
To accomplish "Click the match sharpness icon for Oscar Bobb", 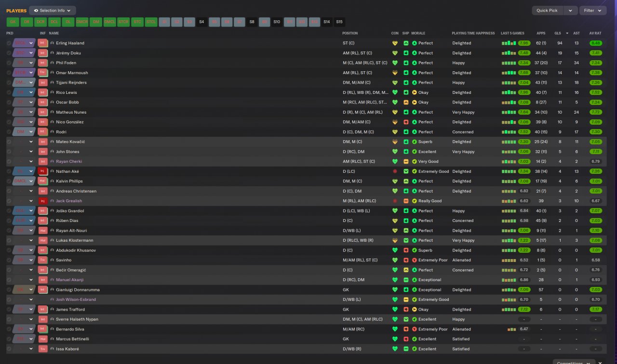I will pyautogui.click(x=406, y=102).
